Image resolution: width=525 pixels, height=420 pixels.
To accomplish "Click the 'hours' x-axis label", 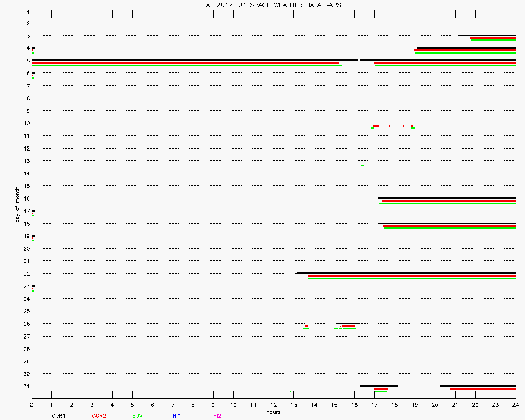I will (x=273, y=412).
